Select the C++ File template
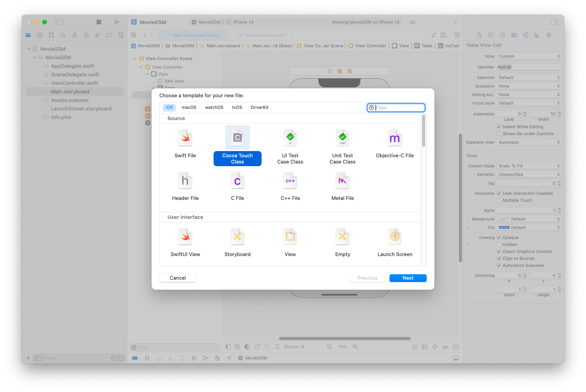Screen dimensions: 586x392 [290, 187]
